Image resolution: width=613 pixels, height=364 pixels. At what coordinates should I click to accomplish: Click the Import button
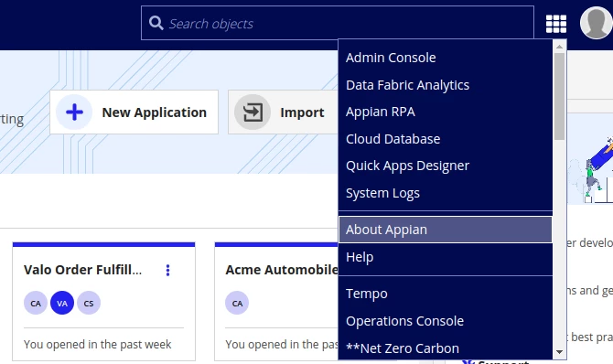coord(283,112)
